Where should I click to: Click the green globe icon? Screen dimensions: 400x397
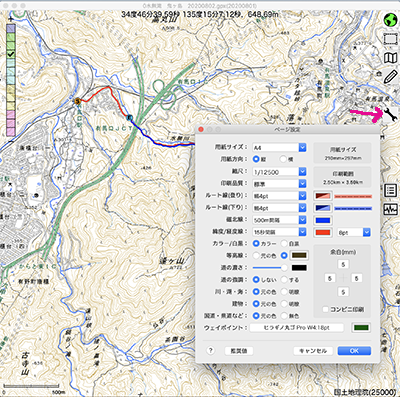(390, 20)
